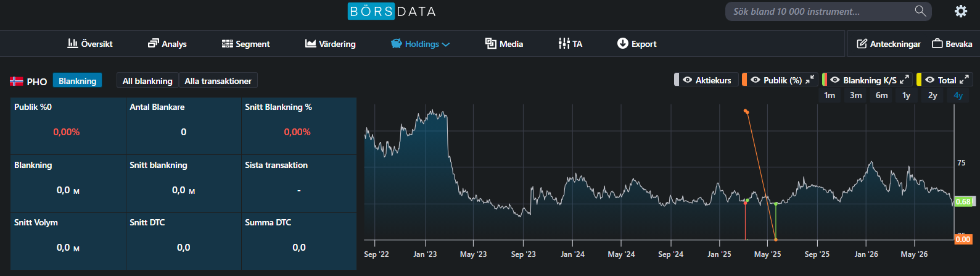The image size is (980, 276).
Task: Open the settings gear icon
Action: [x=961, y=11]
